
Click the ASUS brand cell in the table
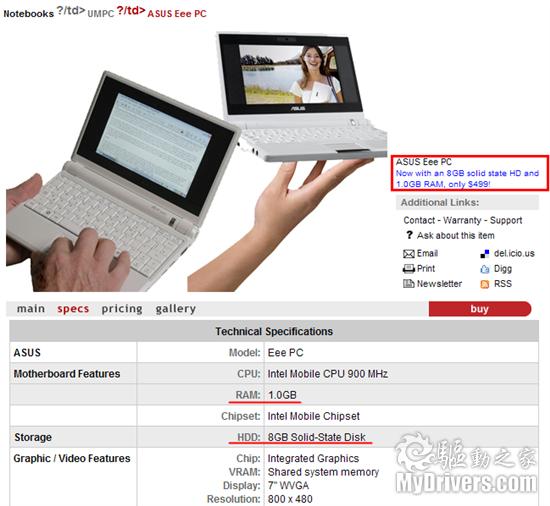click(27, 352)
